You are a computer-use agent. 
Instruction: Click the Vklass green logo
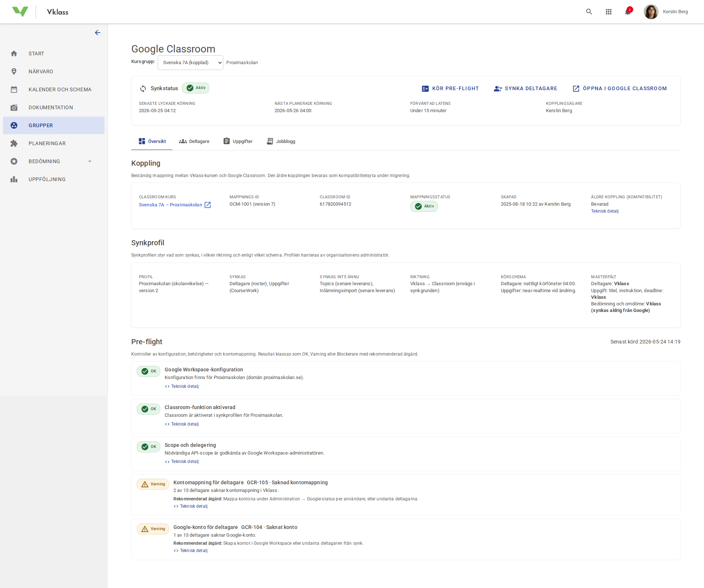[x=20, y=12]
